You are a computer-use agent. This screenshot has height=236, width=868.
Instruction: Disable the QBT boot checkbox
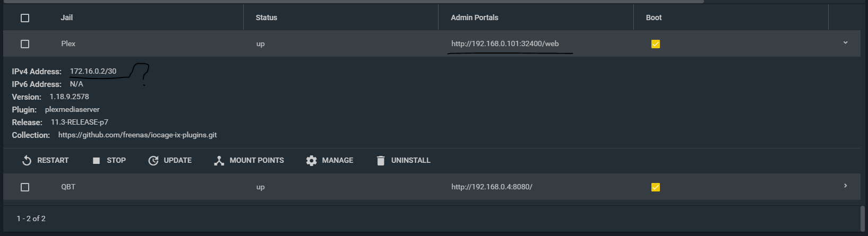coord(656,187)
